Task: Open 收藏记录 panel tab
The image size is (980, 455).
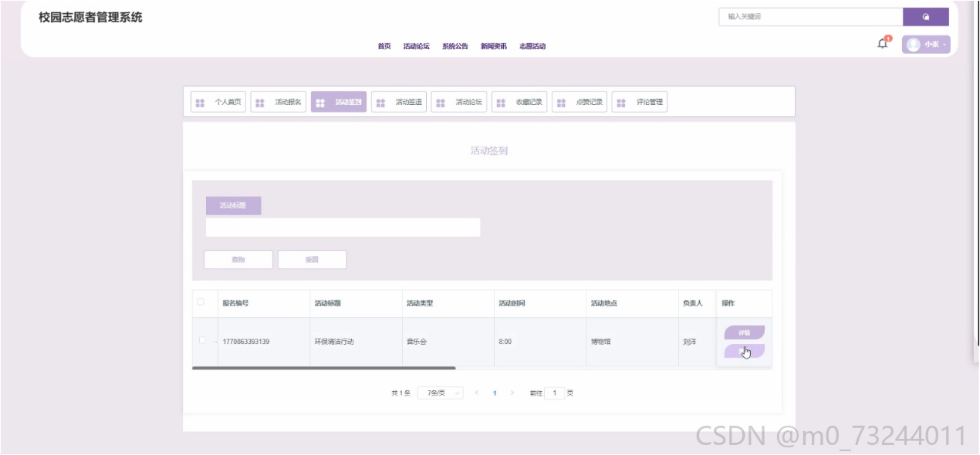Action: pyautogui.click(x=519, y=102)
